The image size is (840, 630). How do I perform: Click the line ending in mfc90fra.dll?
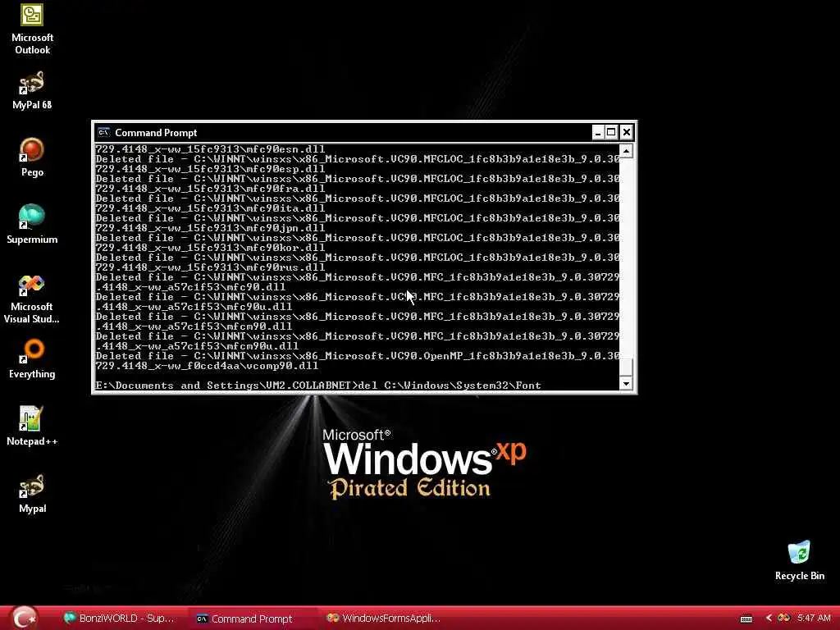coord(210,189)
